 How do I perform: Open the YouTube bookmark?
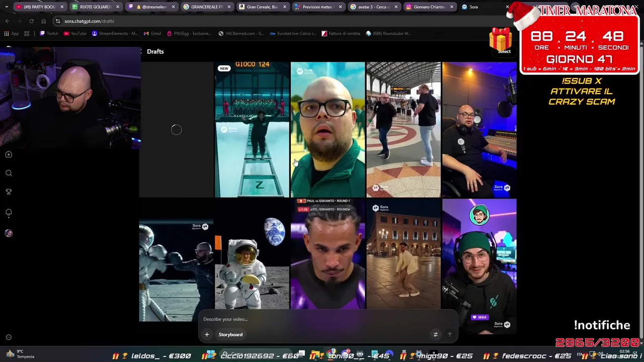pos(75,34)
